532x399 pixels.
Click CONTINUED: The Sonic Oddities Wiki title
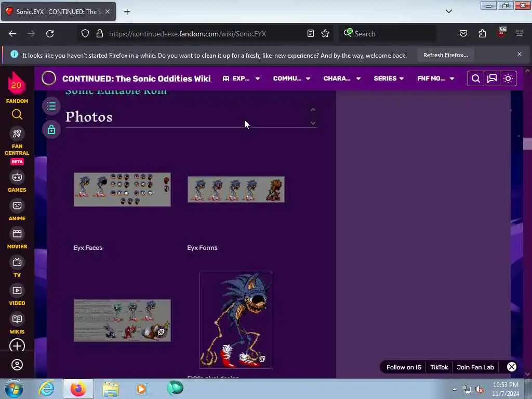pos(137,79)
